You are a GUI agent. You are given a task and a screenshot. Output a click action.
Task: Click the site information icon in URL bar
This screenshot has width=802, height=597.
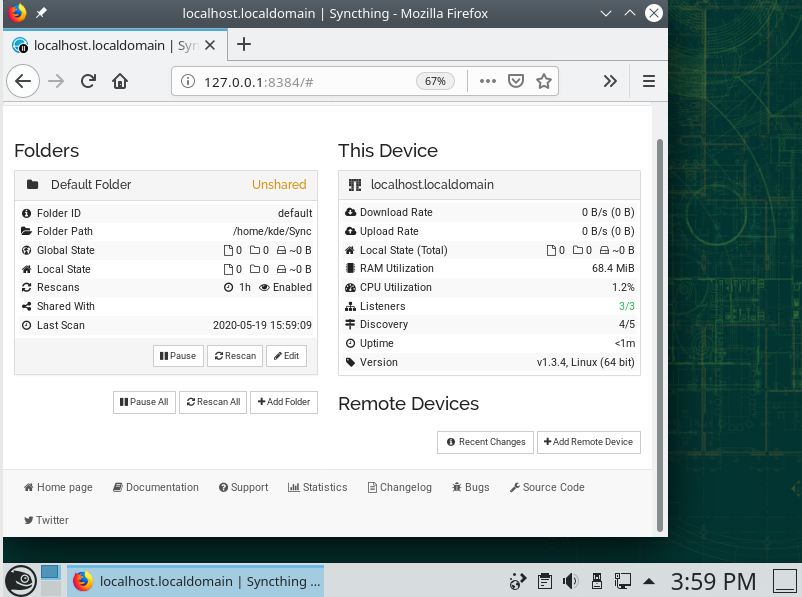189,82
